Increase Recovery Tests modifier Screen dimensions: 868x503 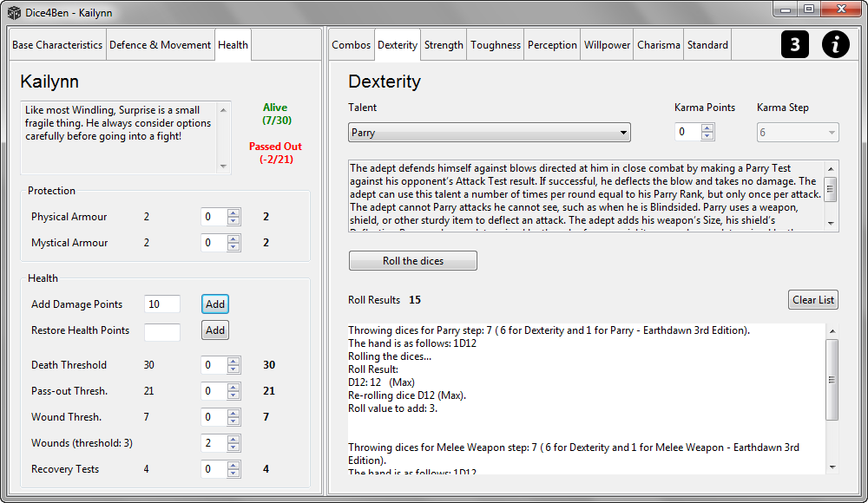(x=233, y=465)
